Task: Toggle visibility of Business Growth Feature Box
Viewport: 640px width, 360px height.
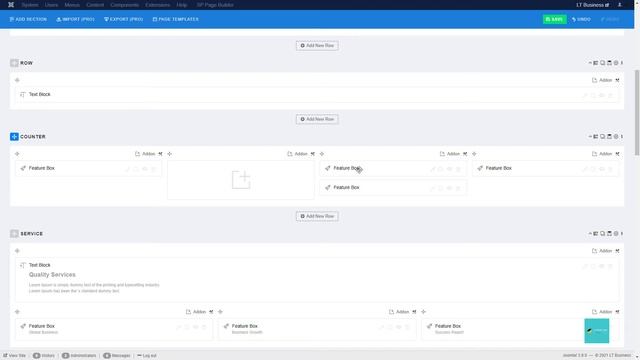Action: [399, 327]
